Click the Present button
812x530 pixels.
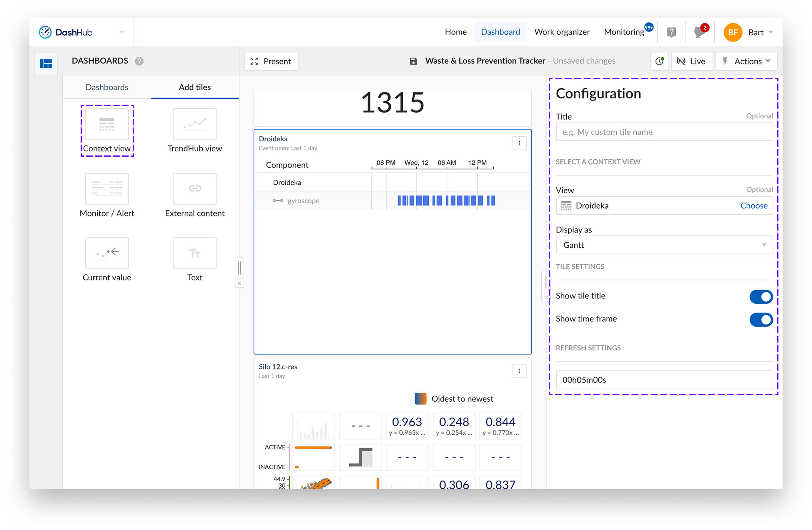(271, 62)
